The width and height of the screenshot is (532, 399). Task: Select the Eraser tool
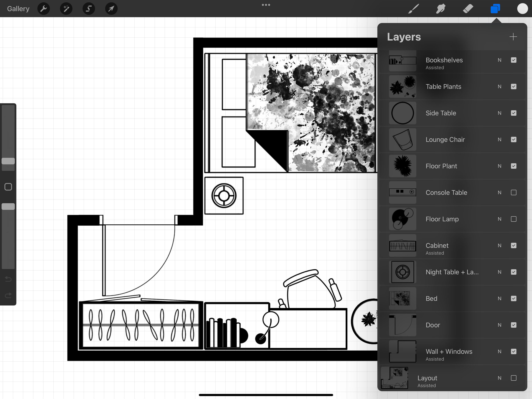[x=468, y=8]
